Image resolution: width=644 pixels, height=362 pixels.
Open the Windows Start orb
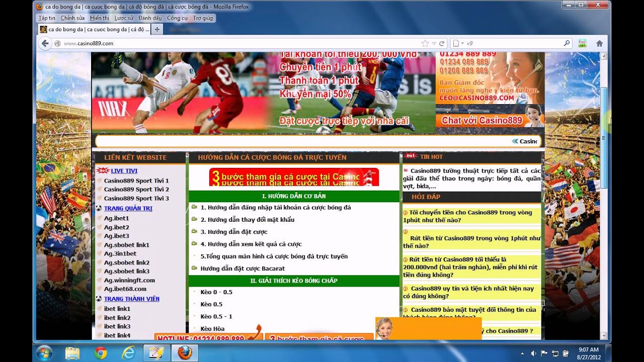coord(44,353)
